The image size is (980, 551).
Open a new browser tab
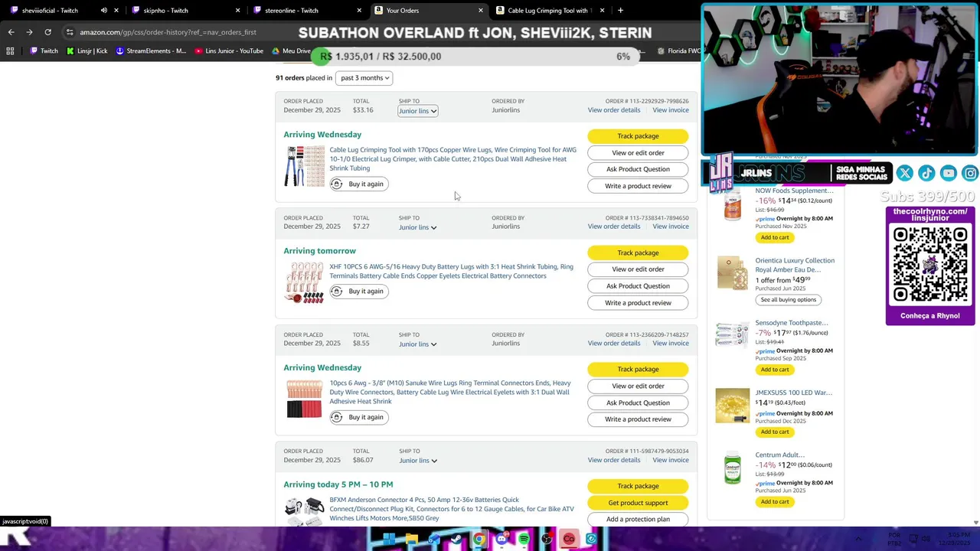620,11
